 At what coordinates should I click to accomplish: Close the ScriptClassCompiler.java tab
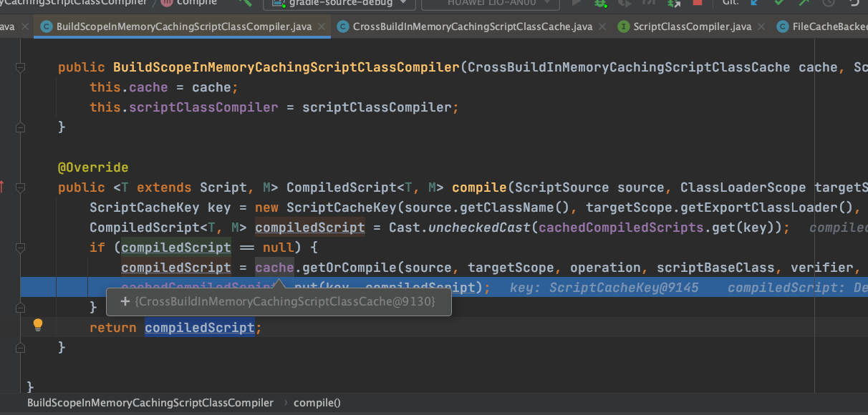pyautogui.click(x=761, y=27)
